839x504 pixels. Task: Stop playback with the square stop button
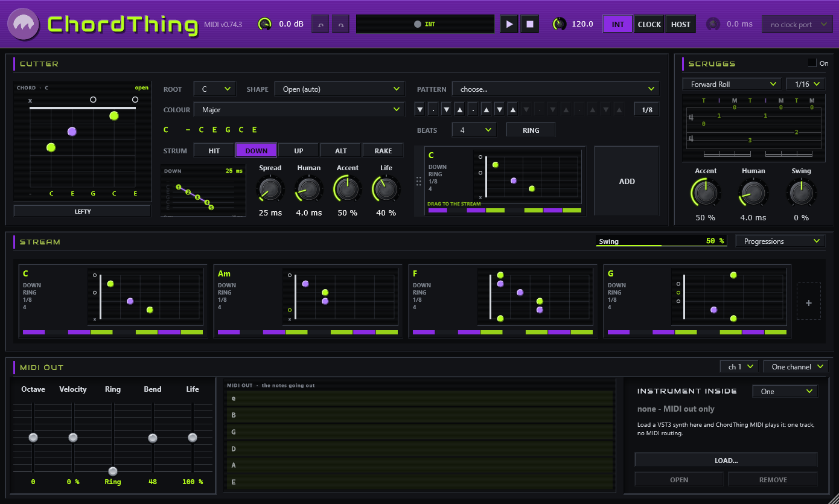pyautogui.click(x=530, y=24)
